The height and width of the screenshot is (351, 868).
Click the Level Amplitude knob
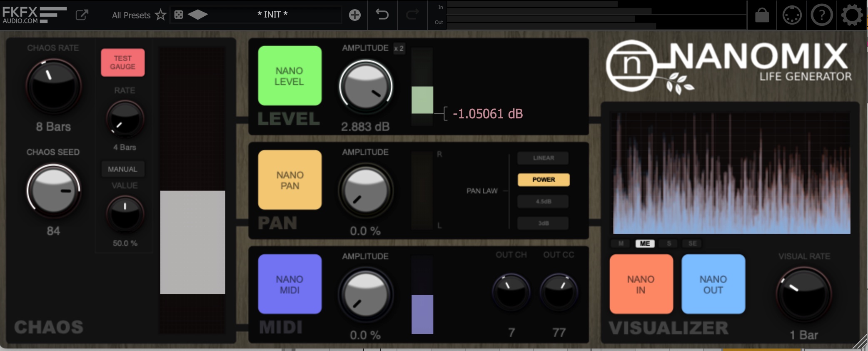[366, 87]
